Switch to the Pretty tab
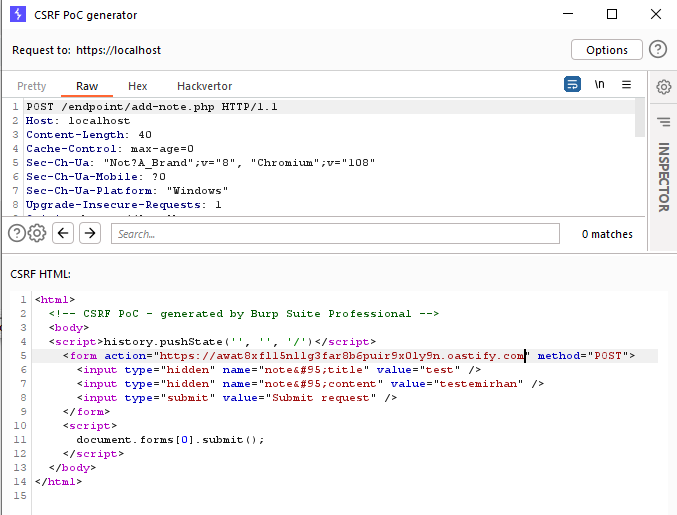This screenshot has width=677, height=515. pyautogui.click(x=32, y=86)
